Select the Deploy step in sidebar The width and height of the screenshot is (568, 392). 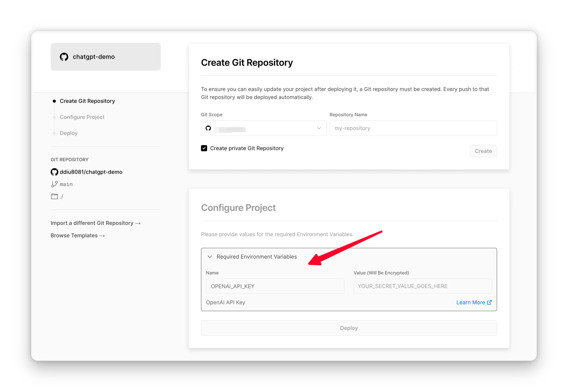(x=69, y=133)
